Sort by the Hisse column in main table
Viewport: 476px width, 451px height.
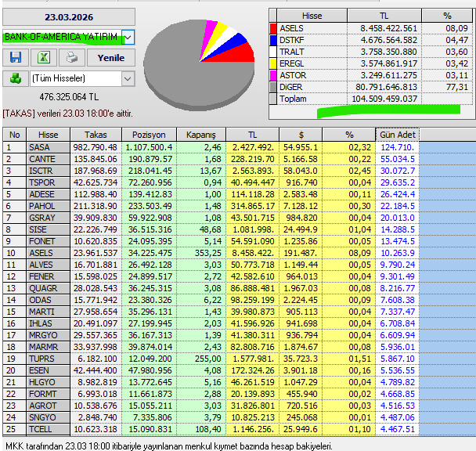[49, 135]
